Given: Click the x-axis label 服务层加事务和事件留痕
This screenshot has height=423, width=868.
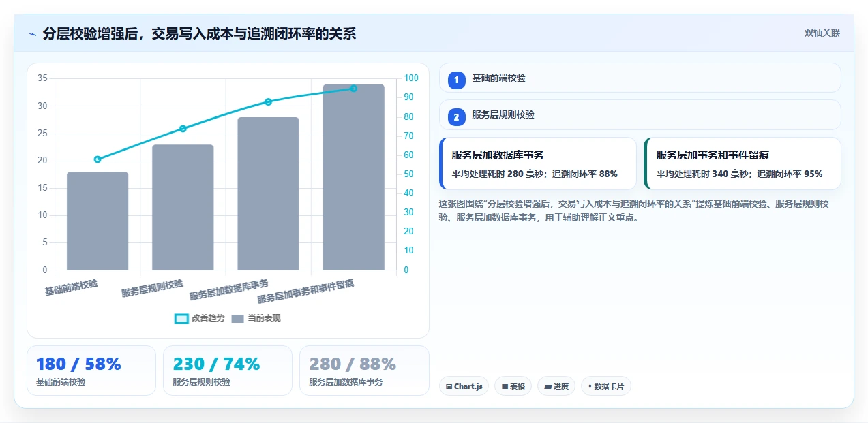Looking at the screenshot, I should pyautogui.click(x=305, y=290).
